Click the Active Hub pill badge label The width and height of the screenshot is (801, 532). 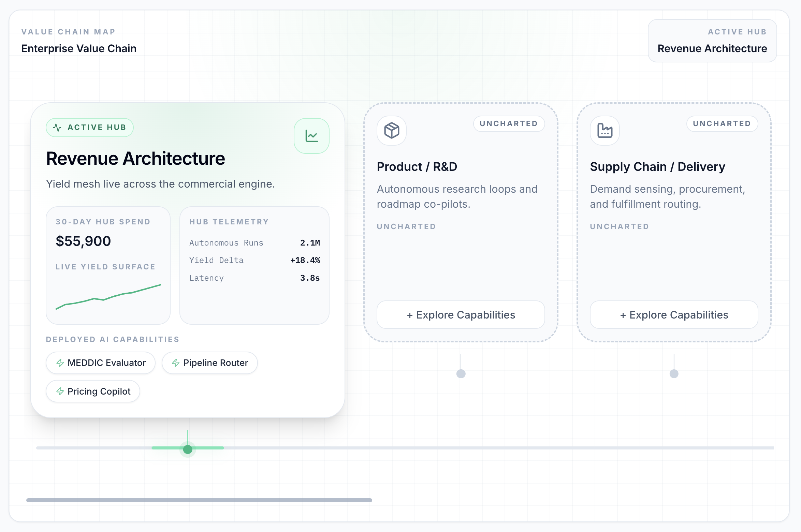[90, 128]
